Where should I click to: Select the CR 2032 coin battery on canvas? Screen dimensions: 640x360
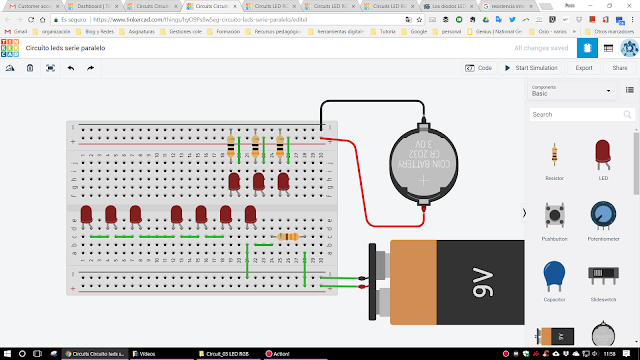424,164
